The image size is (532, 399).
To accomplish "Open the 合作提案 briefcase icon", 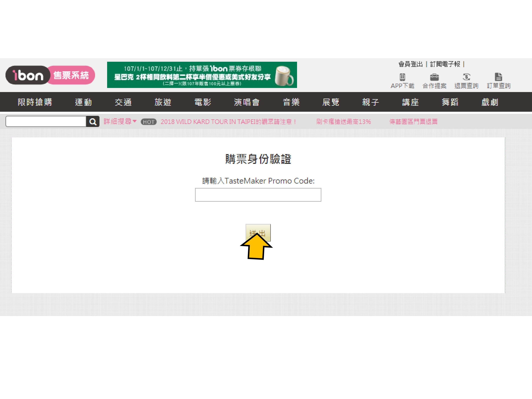I will [x=434, y=77].
